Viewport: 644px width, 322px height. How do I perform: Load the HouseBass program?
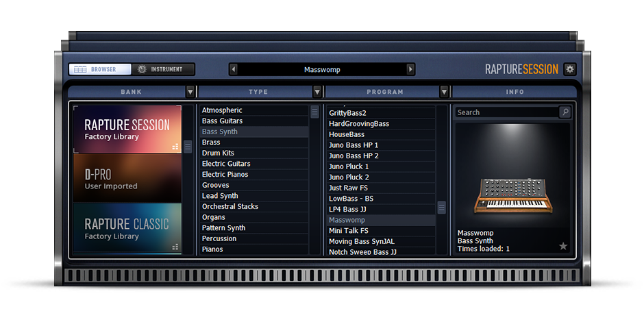(x=381, y=134)
